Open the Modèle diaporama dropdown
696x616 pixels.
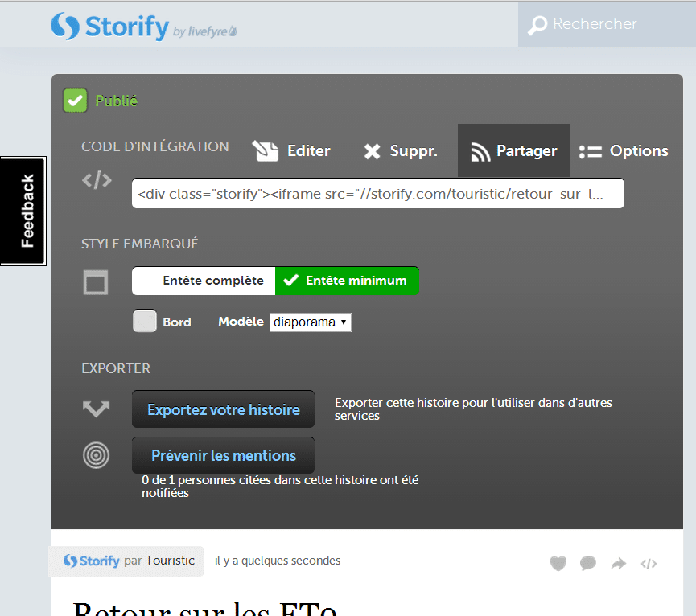[x=311, y=322]
